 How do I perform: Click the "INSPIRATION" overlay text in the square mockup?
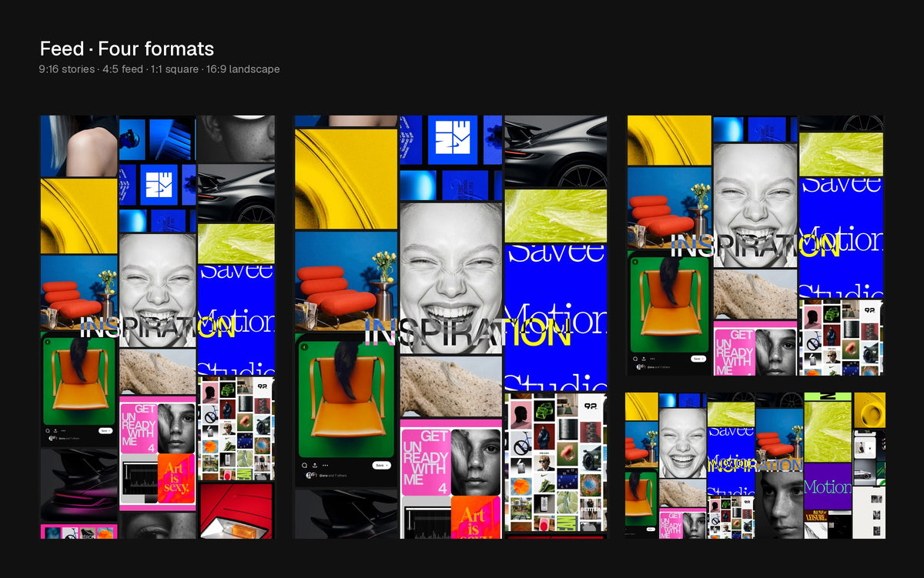[755, 246]
